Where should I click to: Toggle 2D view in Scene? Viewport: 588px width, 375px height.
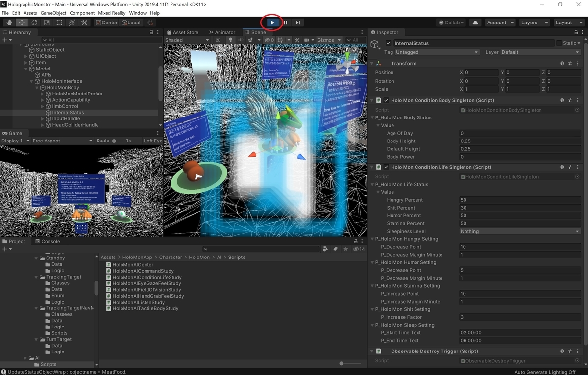218,40
